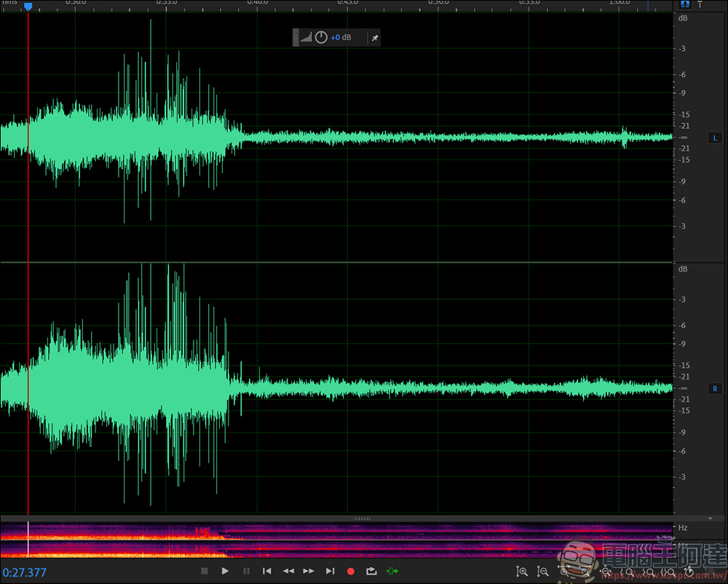Image resolution: width=728 pixels, height=584 pixels.
Task: Click Zoom Out Amplitude icon
Action: coord(542,572)
